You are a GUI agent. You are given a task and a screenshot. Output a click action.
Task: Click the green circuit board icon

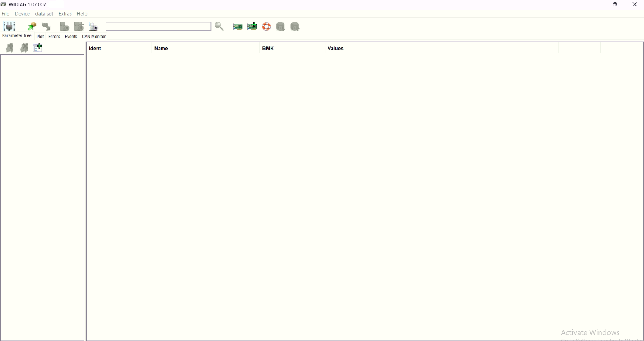click(238, 26)
